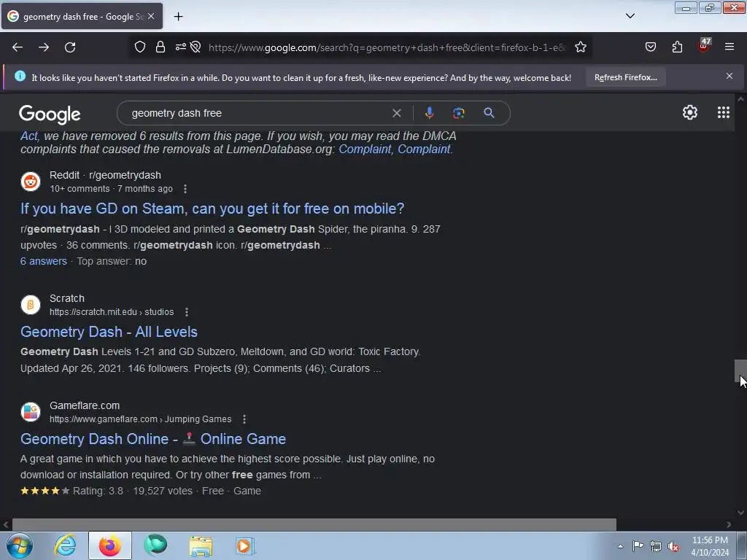Viewport: 747px width, 560px height.
Task: Go to the Google logo homepage
Action: 50,114
